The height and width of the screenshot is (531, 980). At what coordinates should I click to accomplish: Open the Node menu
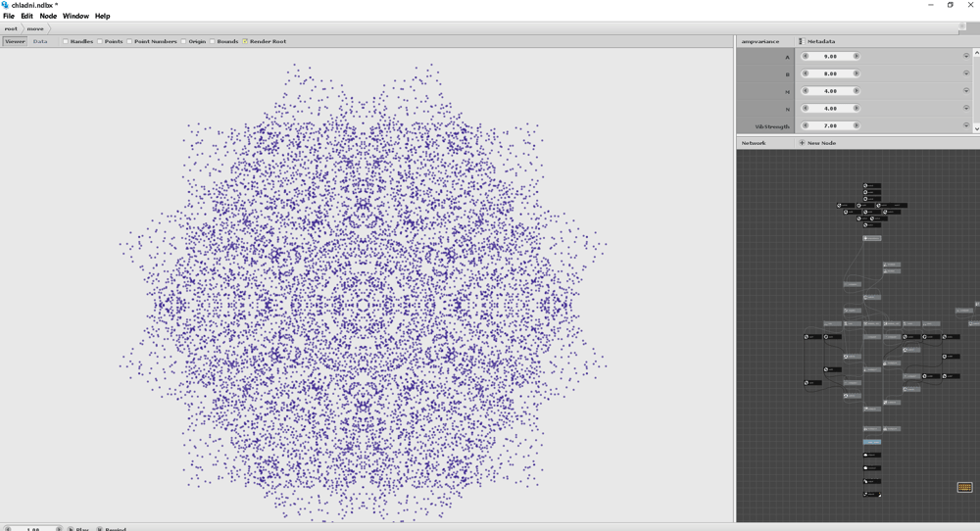tap(48, 17)
